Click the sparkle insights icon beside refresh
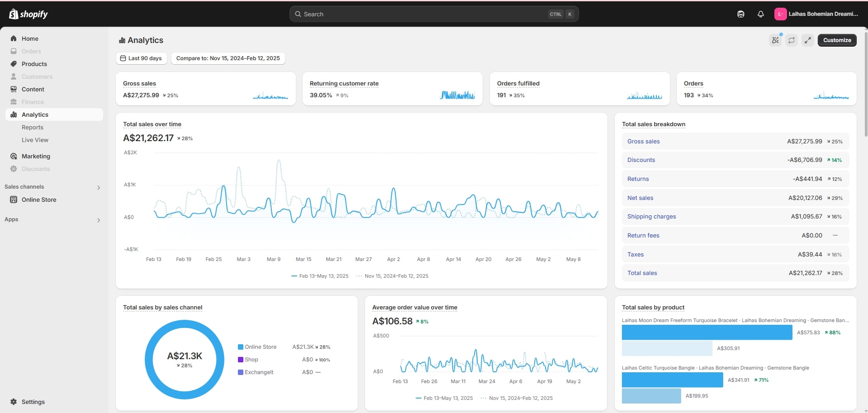 click(775, 40)
